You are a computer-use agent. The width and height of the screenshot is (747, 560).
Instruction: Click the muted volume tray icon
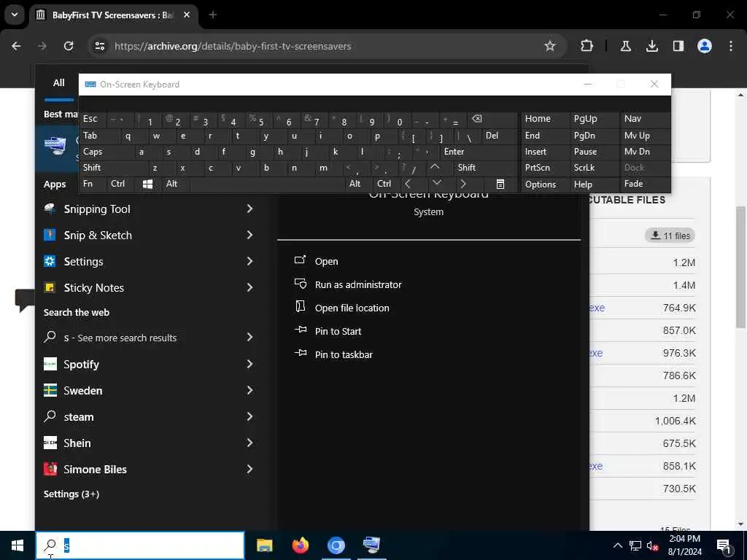point(652,546)
